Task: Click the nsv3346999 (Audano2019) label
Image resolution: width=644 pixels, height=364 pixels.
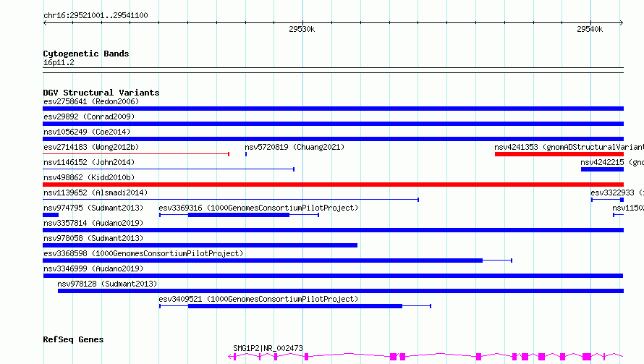Action: pyautogui.click(x=93, y=268)
